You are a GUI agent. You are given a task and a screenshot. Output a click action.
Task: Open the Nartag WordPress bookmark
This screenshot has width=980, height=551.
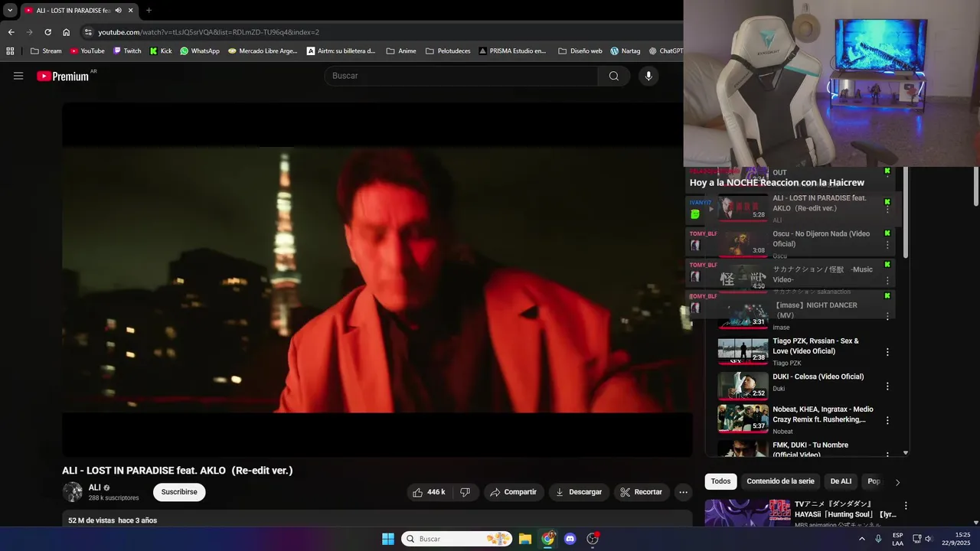[626, 51]
